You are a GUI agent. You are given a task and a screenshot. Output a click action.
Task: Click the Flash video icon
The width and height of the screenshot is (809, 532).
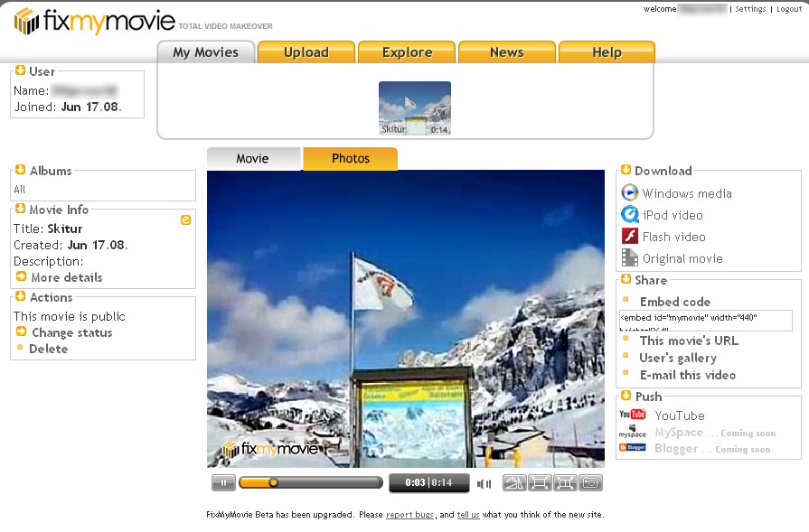[x=629, y=236]
